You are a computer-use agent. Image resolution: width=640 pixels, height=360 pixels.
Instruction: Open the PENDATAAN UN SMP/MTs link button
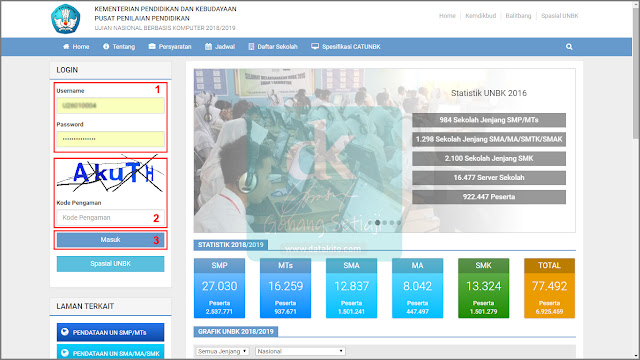click(x=111, y=332)
